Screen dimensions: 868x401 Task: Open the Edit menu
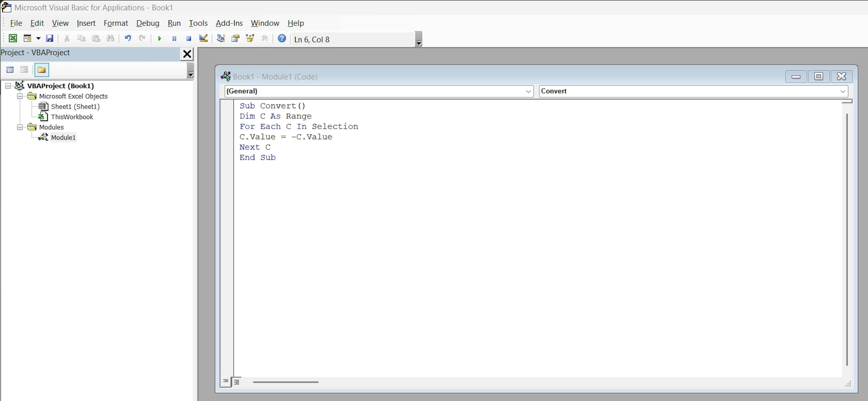pos(37,23)
